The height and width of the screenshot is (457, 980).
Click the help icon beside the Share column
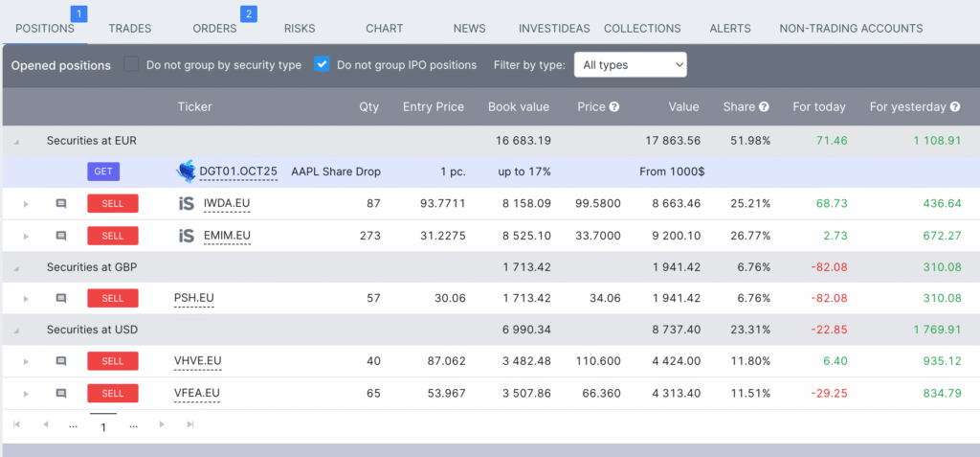click(x=764, y=107)
